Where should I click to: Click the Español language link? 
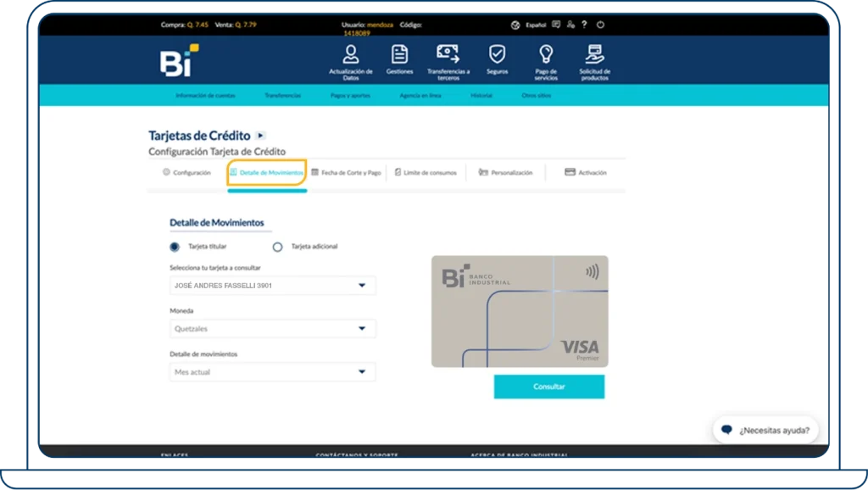pyautogui.click(x=536, y=25)
